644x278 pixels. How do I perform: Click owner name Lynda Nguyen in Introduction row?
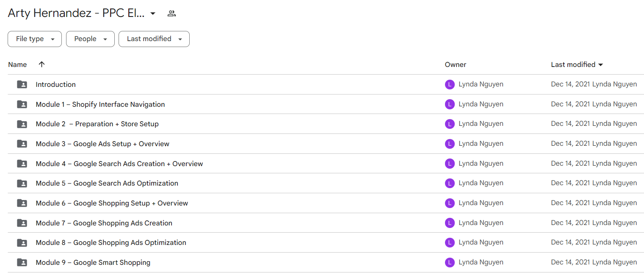click(481, 84)
